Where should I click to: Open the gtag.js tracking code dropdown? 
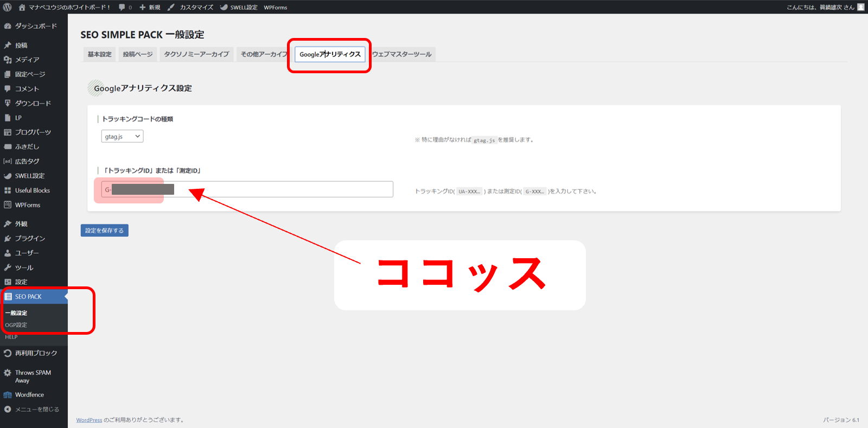point(122,137)
